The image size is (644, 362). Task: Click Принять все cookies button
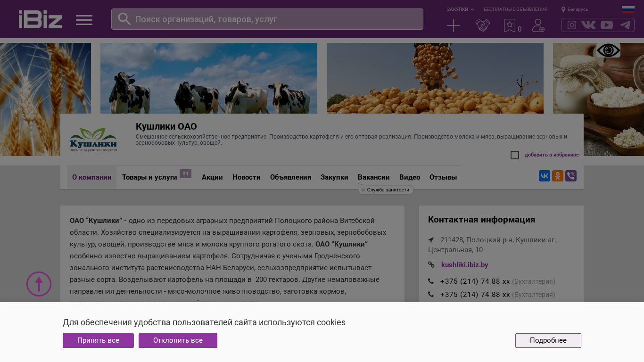(98, 340)
